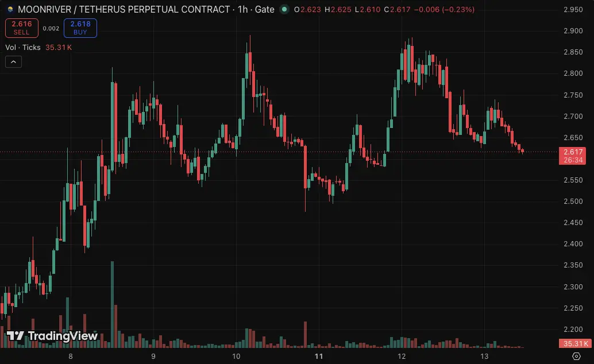The height and width of the screenshot is (364, 594).
Task: Click the 2.250 price axis label
Action: point(573,308)
